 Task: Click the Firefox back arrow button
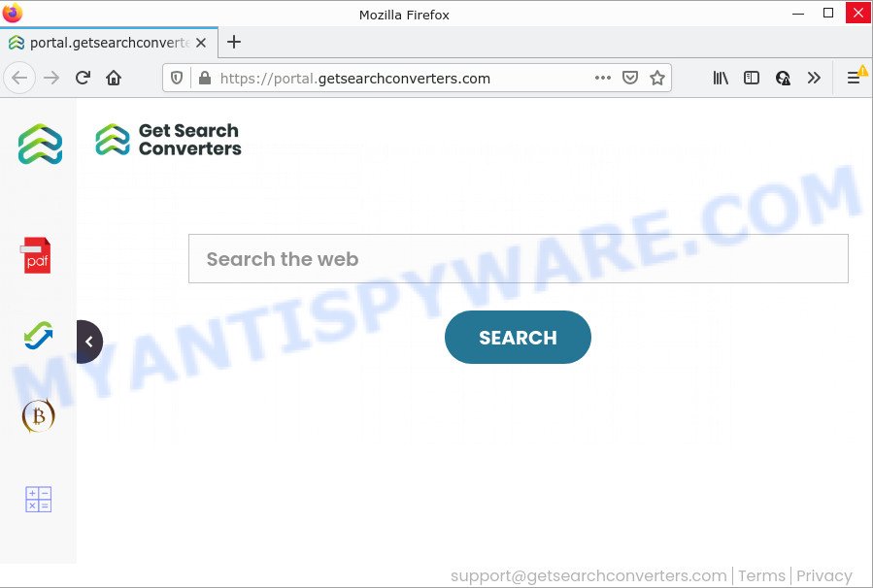tap(19, 78)
